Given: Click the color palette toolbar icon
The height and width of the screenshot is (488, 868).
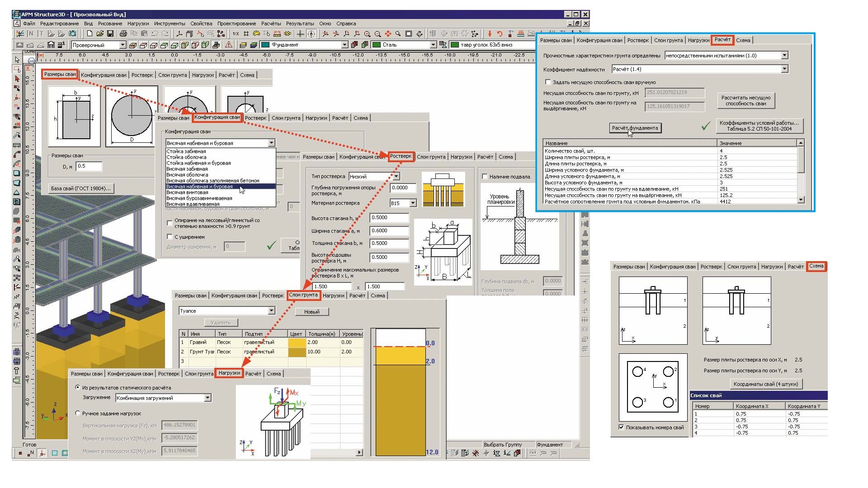Looking at the screenshot, I should pyautogui.click(x=256, y=33).
